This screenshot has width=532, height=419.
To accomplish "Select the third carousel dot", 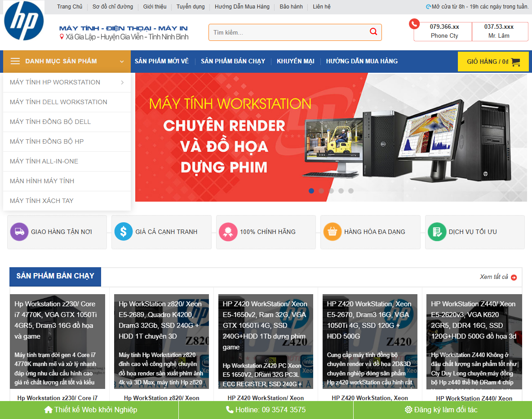I will (331, 191).
